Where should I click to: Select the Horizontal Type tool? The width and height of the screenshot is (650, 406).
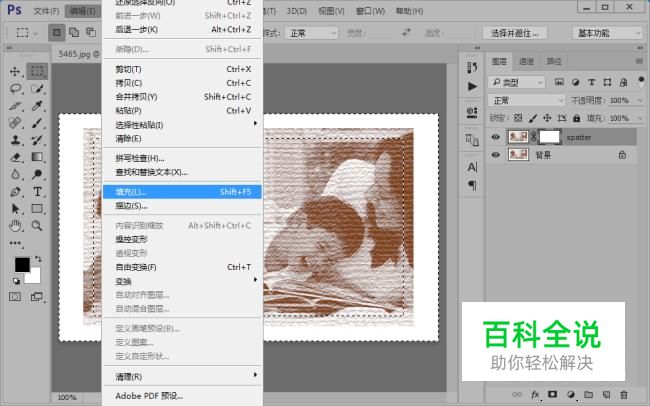click(37, 192)
